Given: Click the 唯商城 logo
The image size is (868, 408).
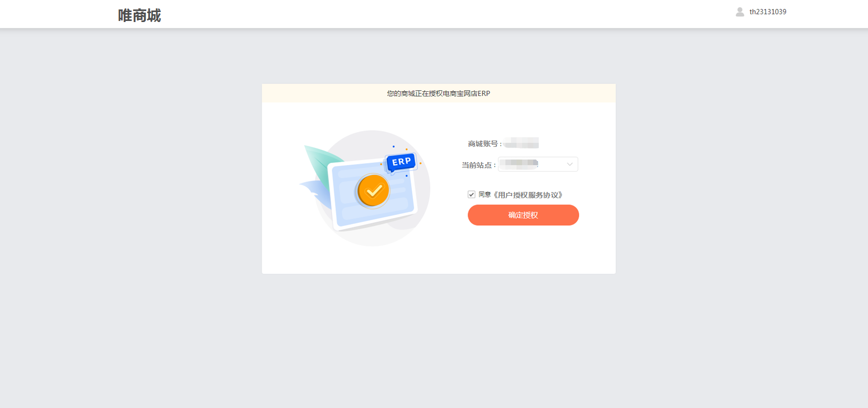Looking at the screenshot, I should pos(139,16).
